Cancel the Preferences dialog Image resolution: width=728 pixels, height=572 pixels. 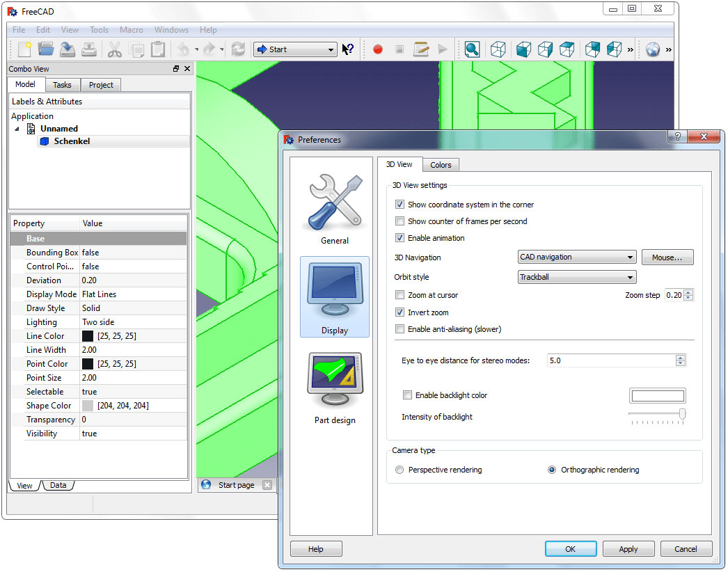pos(686,549)
